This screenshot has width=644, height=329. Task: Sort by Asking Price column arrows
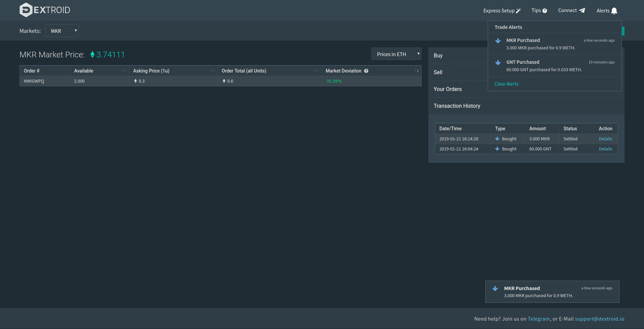pyautogui.click(x=213, y=71)
